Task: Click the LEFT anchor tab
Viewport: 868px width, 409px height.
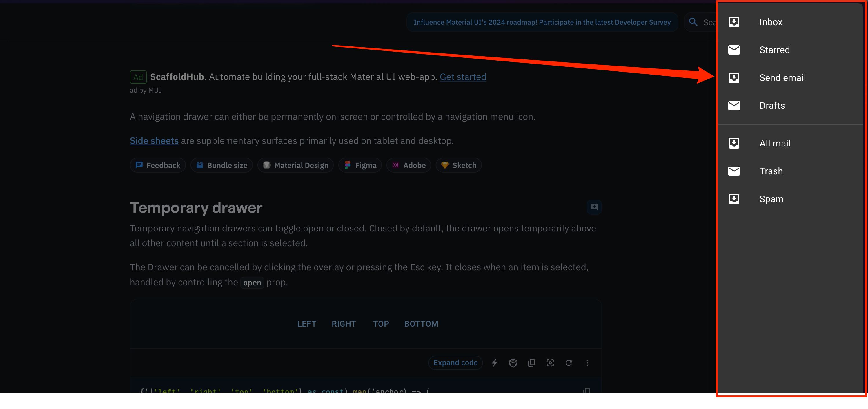Action: click(307, 324)
